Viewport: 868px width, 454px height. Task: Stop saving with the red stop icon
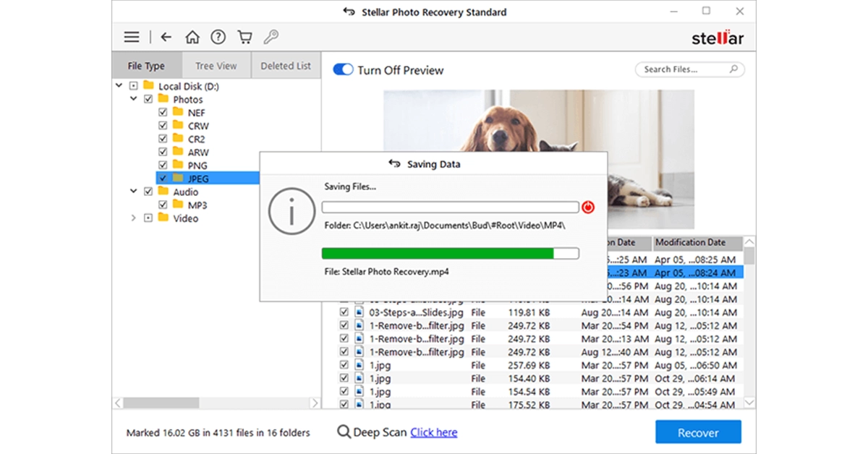point(588,207)
